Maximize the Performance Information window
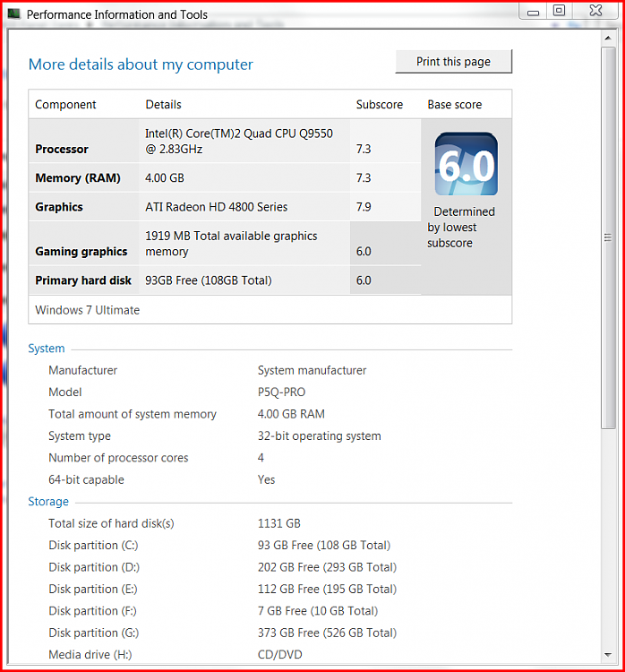This screenshot has width=625, height=672. (x=559, y=11)
